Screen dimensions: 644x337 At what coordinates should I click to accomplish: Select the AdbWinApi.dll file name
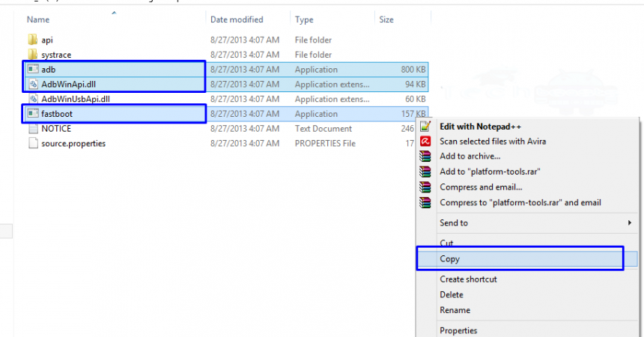tap(69, 84)
